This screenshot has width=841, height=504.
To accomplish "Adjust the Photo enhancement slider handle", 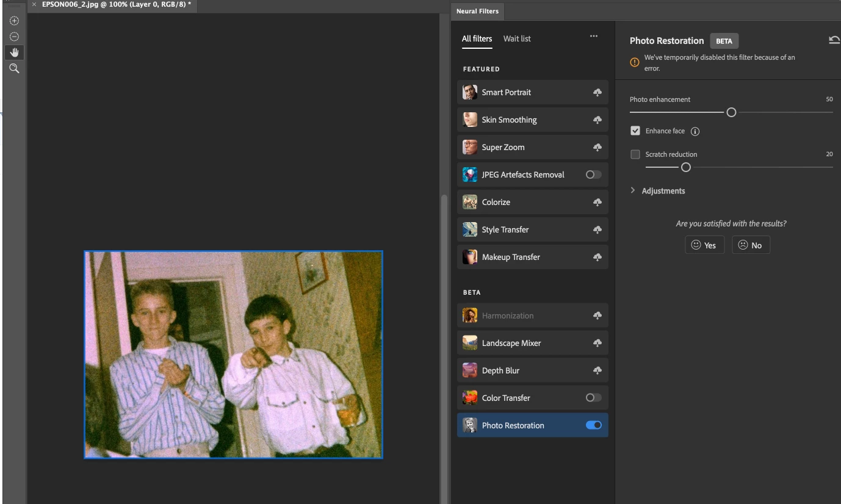I will 731,112.
